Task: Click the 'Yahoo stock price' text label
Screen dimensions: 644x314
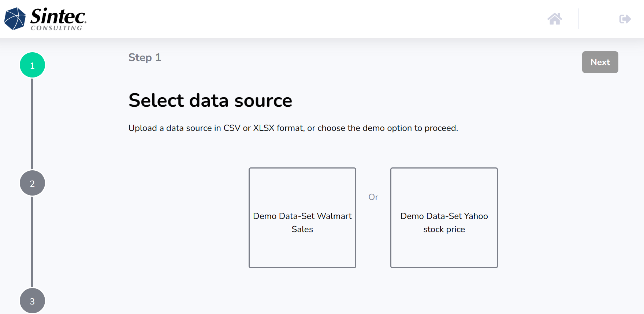Action: tap(444, 223)
